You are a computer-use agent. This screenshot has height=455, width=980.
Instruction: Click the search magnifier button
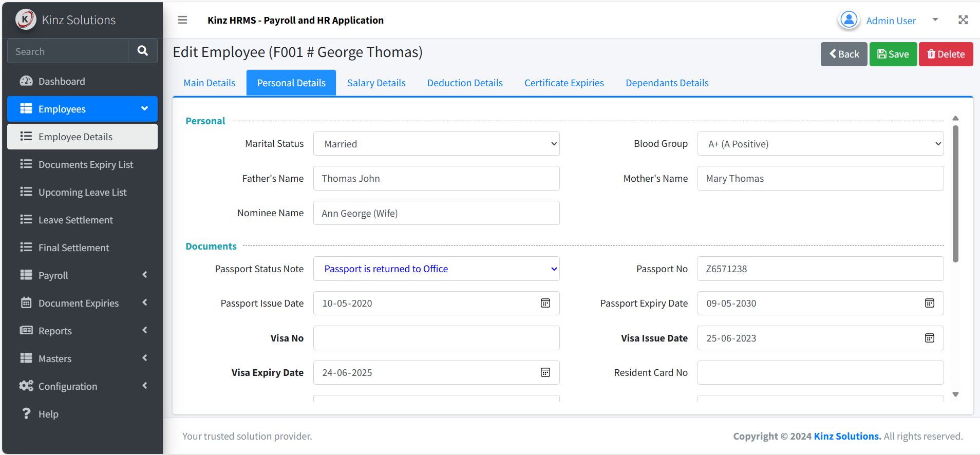point(143,51)
